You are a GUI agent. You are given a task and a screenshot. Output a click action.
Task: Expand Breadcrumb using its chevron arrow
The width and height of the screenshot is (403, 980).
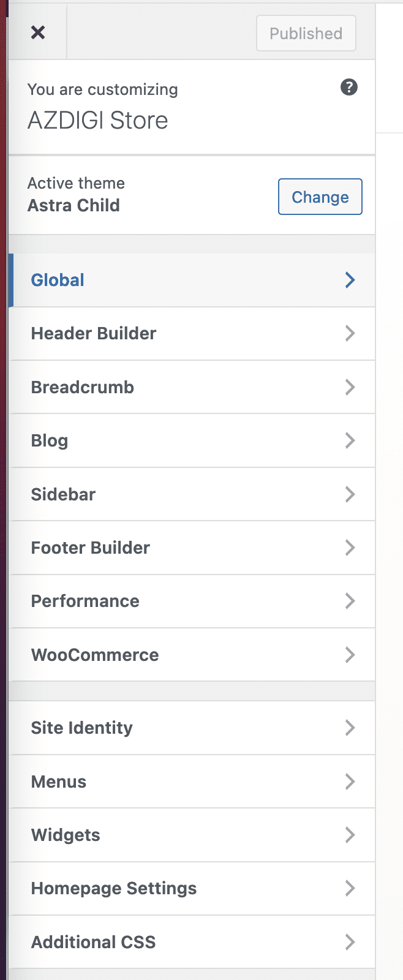tap(350, 387)
